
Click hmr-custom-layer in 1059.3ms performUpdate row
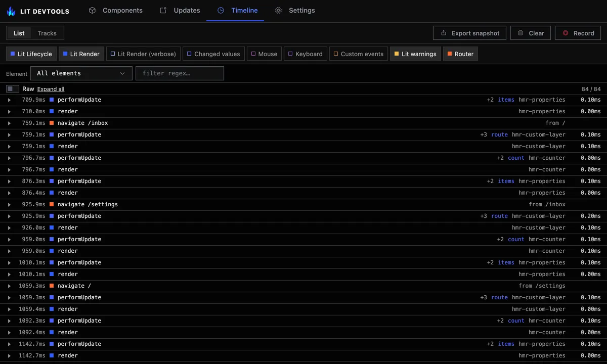point(539,297)
